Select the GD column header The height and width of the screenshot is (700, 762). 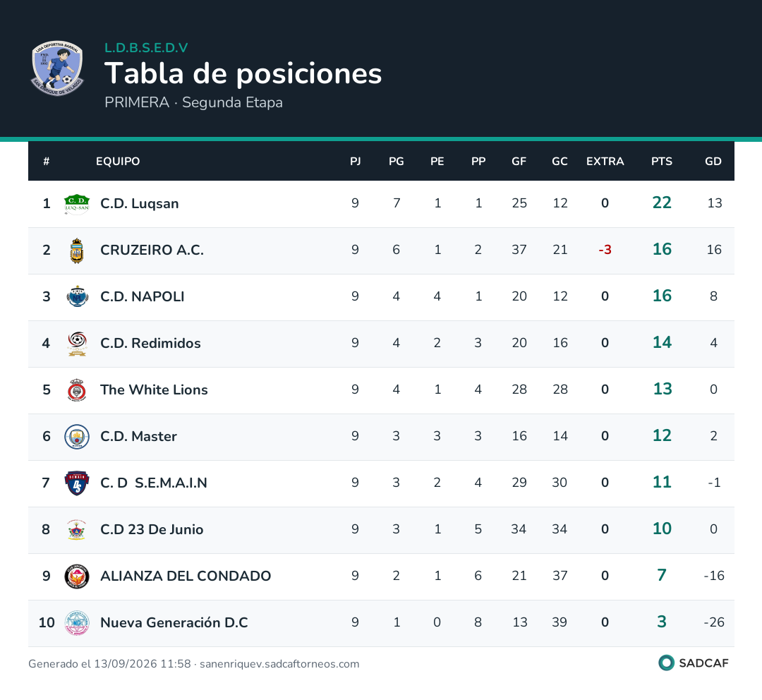[x=713, y=162]
